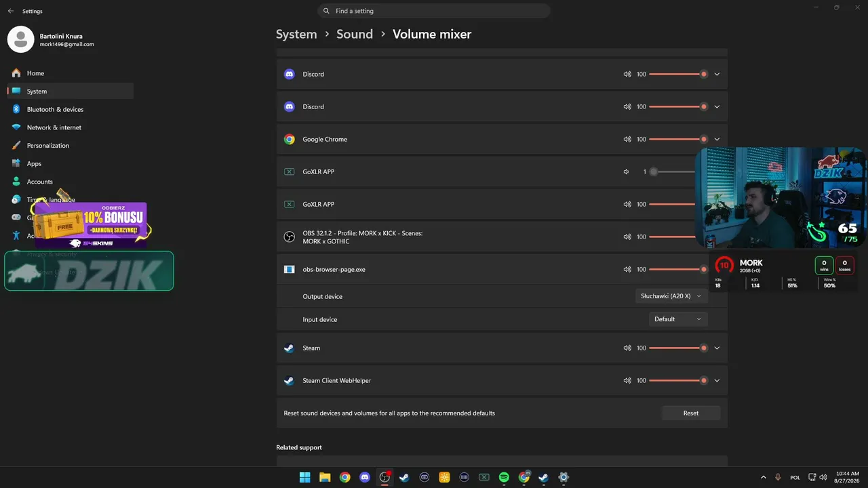868x488 pixels.
Task: Adjust Steam Client WebHelper volume slider
Action: (678, 381)
